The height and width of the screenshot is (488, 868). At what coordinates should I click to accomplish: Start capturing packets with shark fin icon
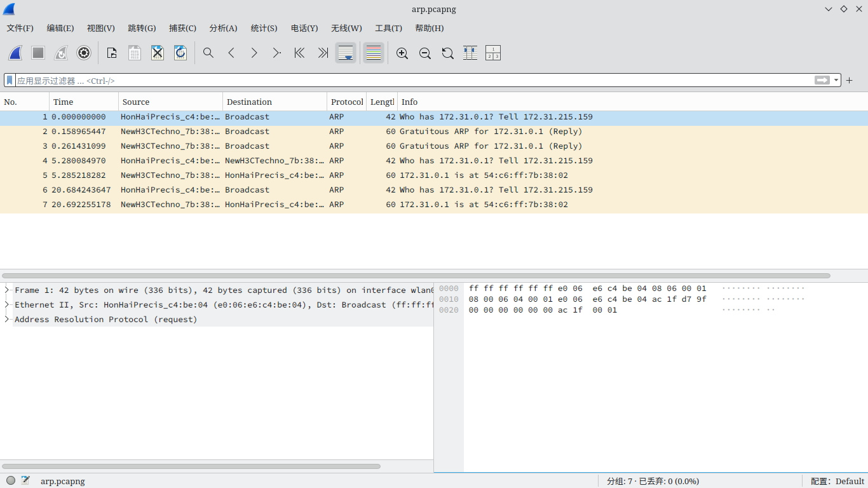point(15,53)
